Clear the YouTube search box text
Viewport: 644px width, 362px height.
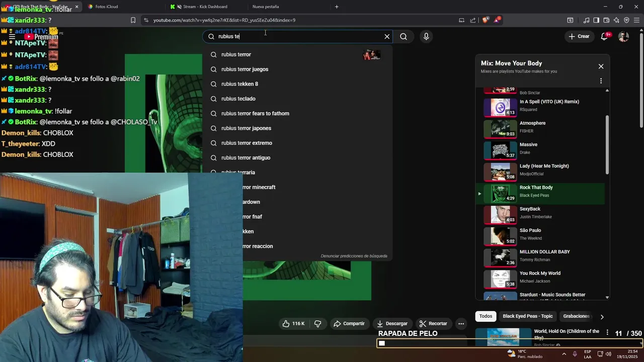387,36
